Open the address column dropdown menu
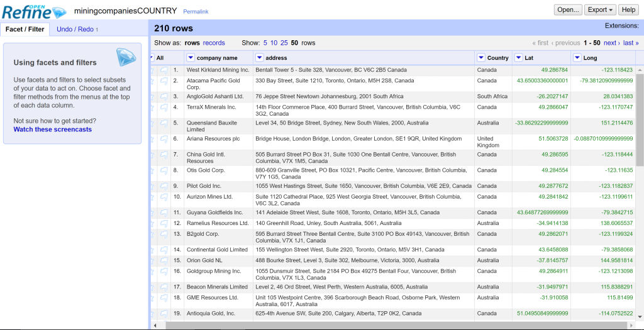The image size is (644, 330). tap(260, 58)
